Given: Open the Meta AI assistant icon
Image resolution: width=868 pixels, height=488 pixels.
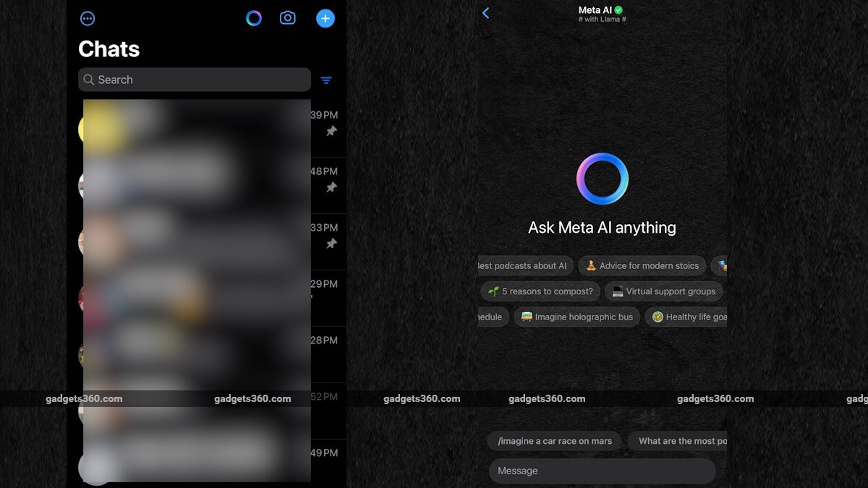Looking at the screenshot, I should tap(254, 18).
